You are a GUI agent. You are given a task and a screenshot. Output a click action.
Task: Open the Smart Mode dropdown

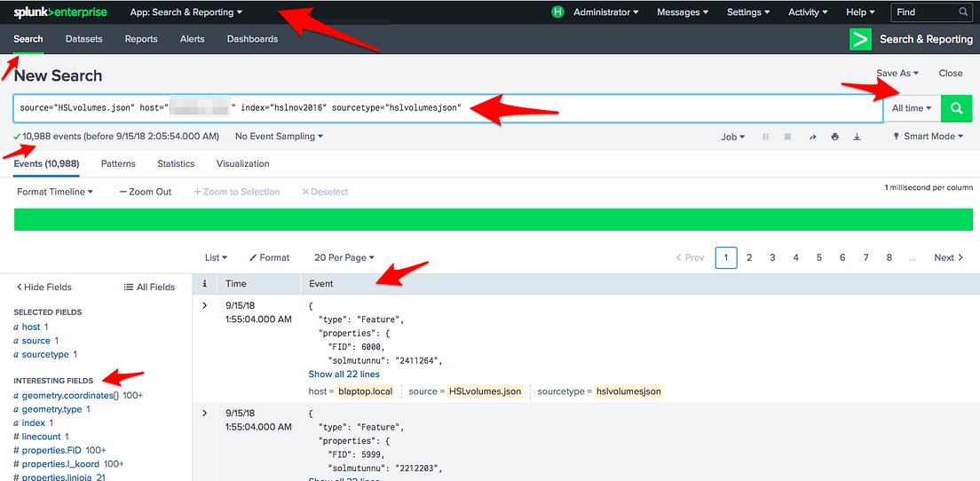point(929,136)
